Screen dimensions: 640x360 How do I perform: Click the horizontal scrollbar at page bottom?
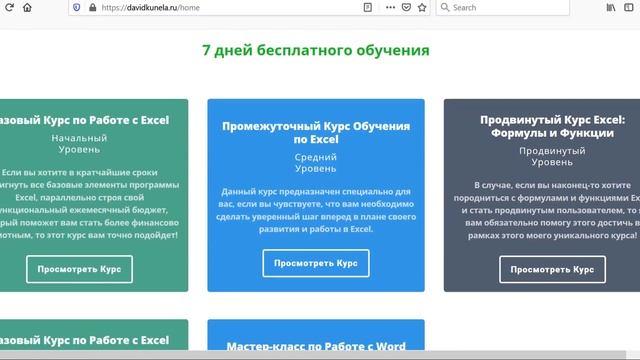pyautogui.click(x=313, y=354)
